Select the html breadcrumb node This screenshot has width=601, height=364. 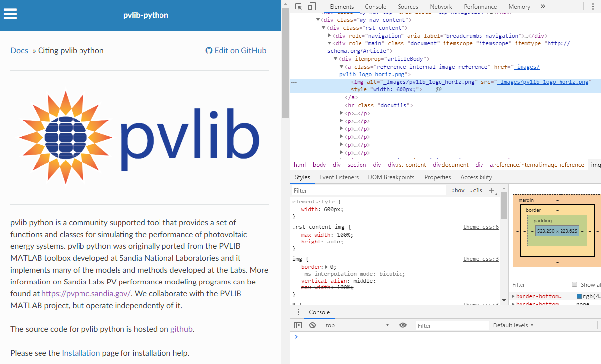point(300,165)
